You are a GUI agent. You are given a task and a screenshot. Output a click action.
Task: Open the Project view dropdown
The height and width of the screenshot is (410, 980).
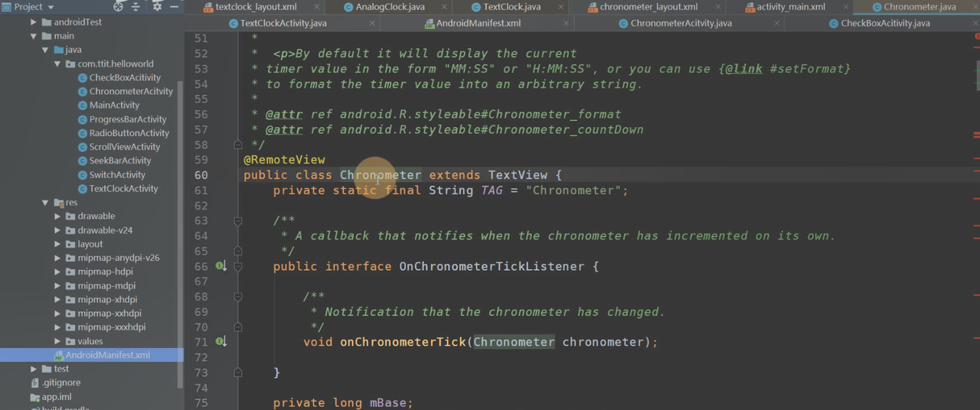click(x=28, y=7)
